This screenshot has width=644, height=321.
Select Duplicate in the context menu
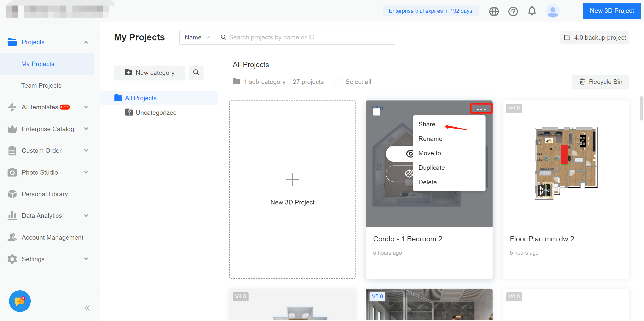pos(431,168)
